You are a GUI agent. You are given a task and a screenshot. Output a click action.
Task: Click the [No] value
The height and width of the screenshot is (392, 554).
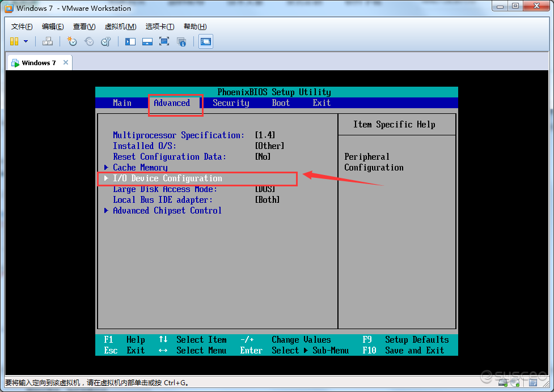[263, 157]
